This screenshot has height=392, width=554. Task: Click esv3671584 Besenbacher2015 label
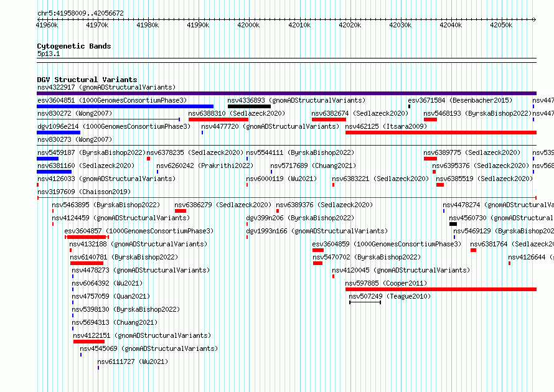point(460,100)
